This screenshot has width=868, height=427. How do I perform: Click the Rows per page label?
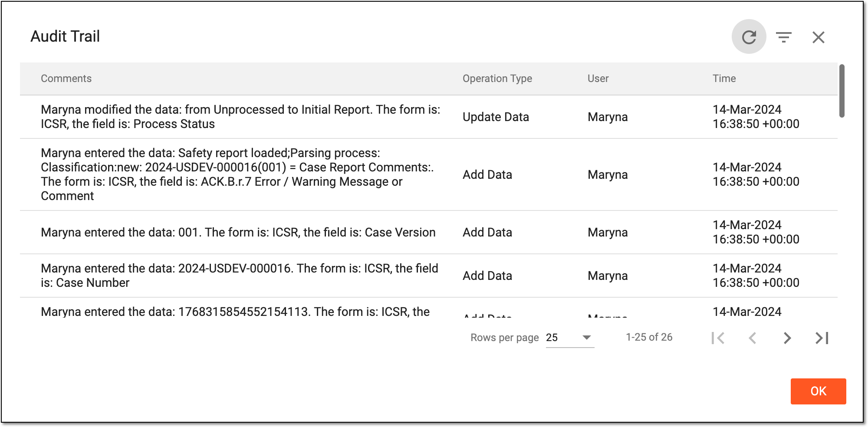click(x=504, y=338)
